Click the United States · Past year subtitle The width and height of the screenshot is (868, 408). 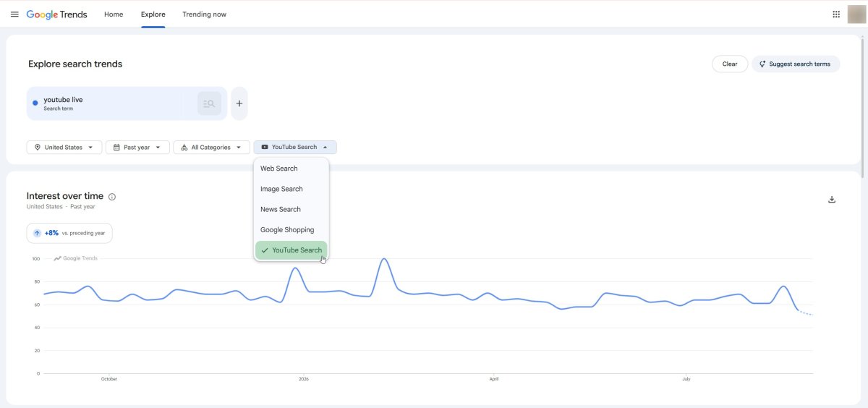pos(61,207)
